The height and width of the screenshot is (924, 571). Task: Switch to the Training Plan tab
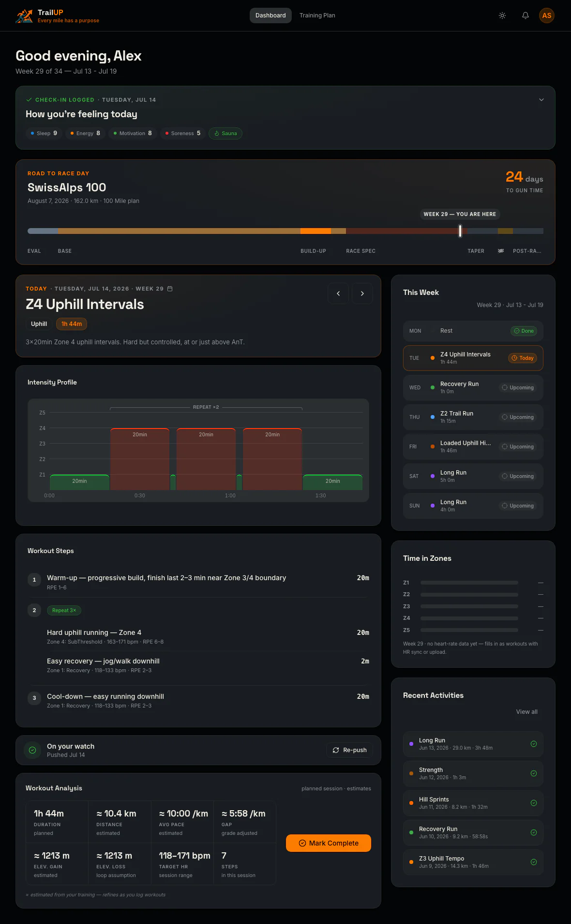click(317, 15)
